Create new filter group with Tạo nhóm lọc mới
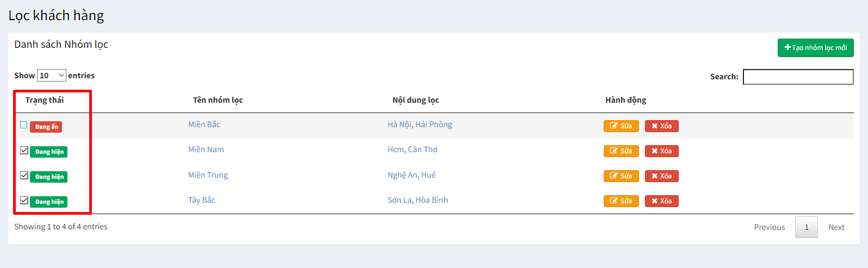The height and width of the screenshot is (268, 868). pyautogui.click(x=815, y=48)
